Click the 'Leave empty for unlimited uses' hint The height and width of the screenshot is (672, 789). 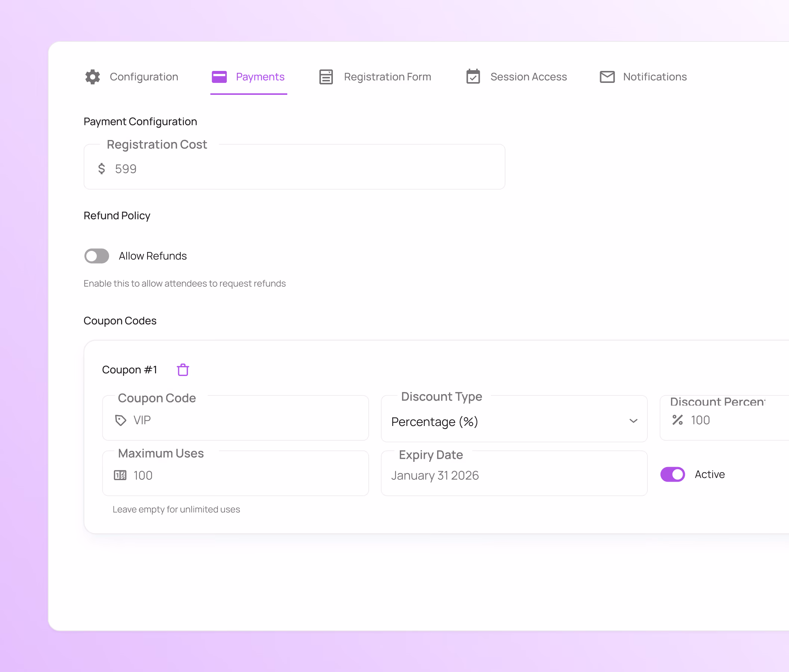[x=176, y=510]
